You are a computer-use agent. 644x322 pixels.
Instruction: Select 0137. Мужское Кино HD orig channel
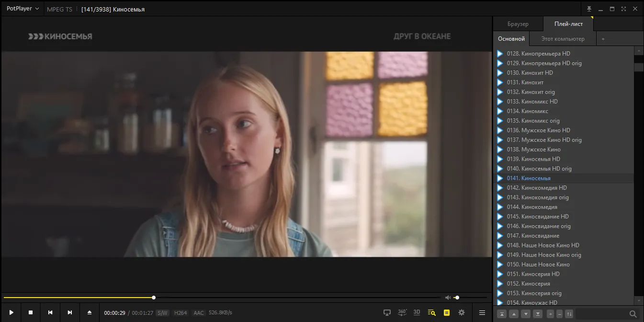564,140
